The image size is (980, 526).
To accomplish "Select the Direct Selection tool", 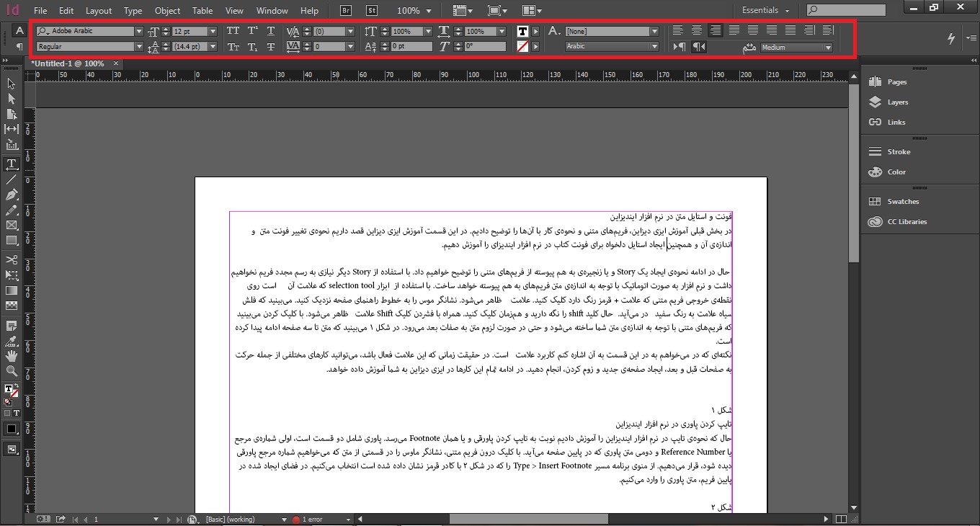I will [x=12, y=99].
